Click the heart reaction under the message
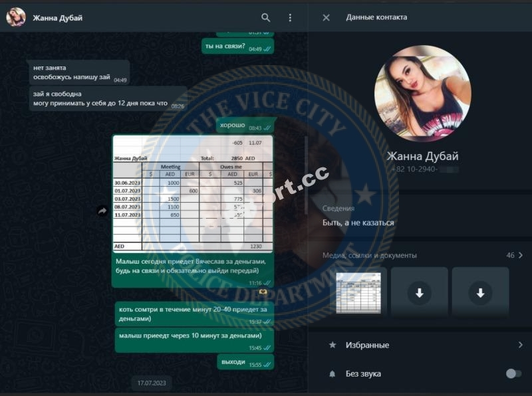This screenshot has height=396, width=532. click(x=263, y=292)
